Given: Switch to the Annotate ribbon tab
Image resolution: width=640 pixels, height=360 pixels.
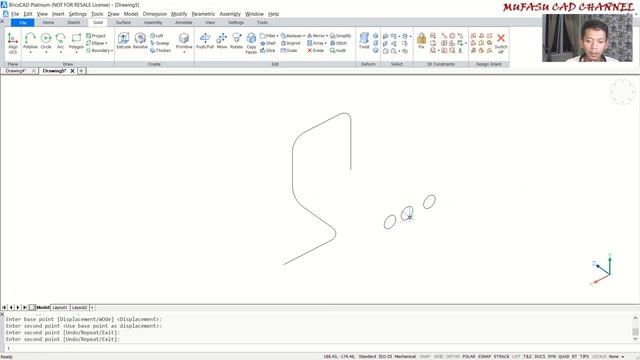Looking at the screenshot, I should [183, 22].
